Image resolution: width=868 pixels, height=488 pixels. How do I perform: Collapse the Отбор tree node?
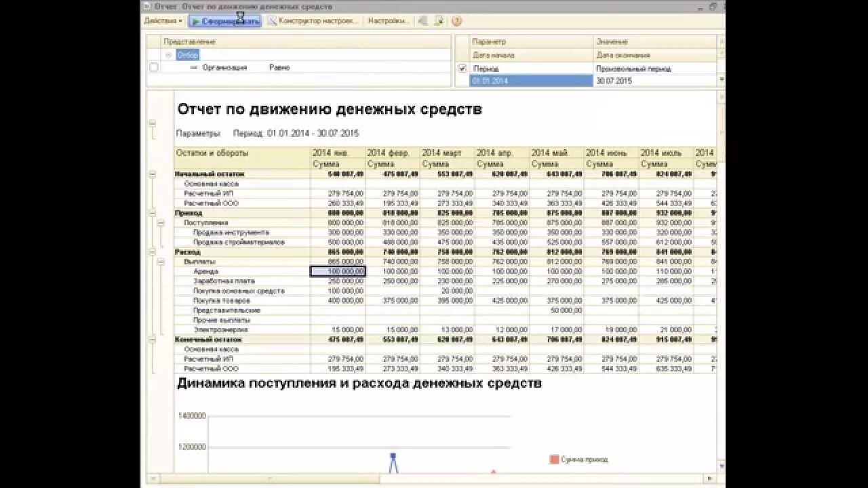[168, 55]
